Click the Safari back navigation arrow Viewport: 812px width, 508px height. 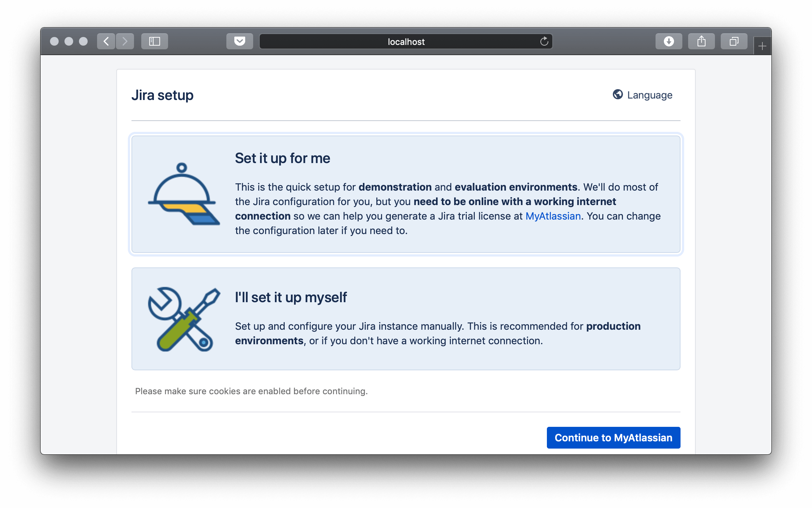(106, 41)
